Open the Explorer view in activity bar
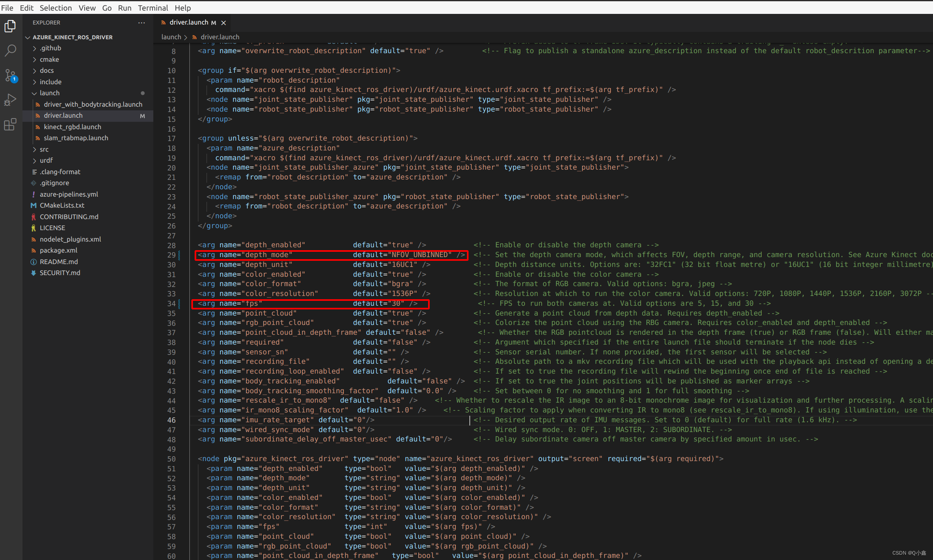This screenshot has width=933, height=560. click(x=10, y=27)
